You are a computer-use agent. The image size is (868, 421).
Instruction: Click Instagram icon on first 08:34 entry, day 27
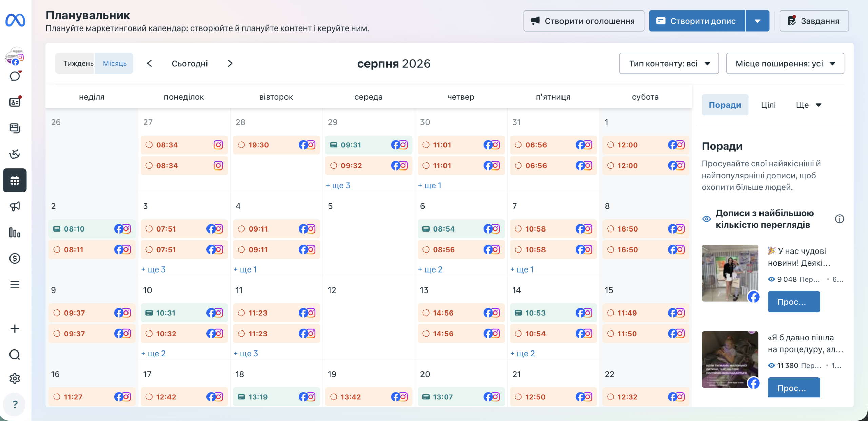click(x=218, y=145)
